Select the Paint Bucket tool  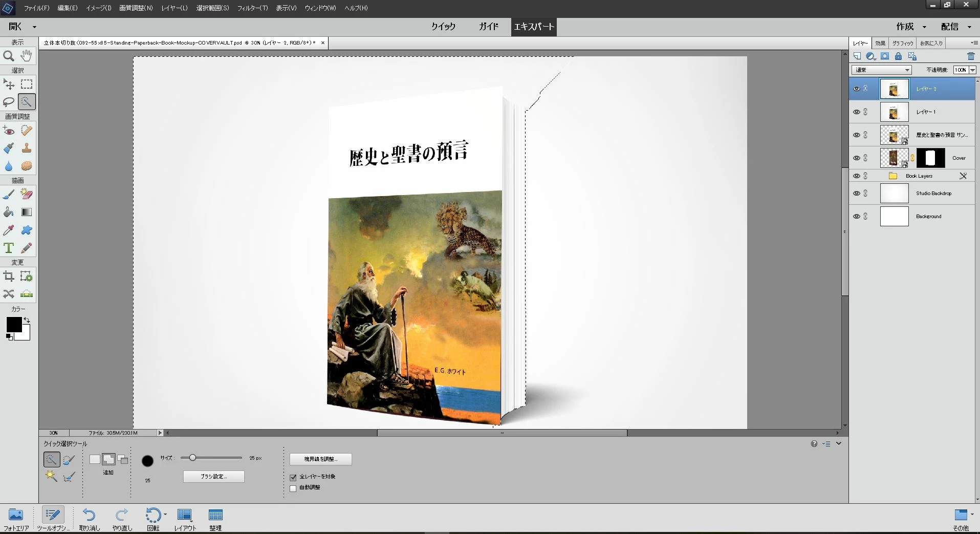point(9,212)
